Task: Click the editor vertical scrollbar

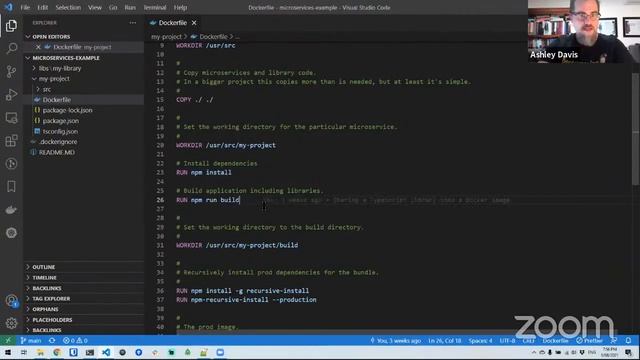Action: point(636,129)
